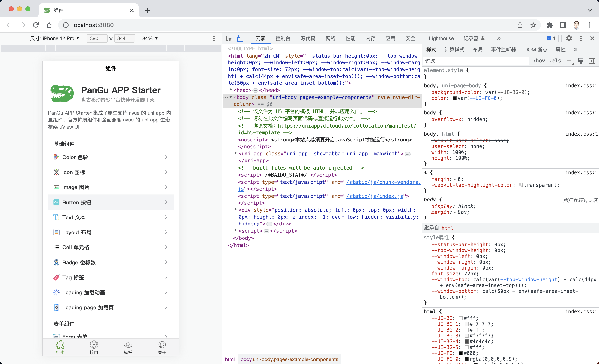Open the console issues badge showing 1
This screenshot has height=364, width=599.
coord(551,38)
